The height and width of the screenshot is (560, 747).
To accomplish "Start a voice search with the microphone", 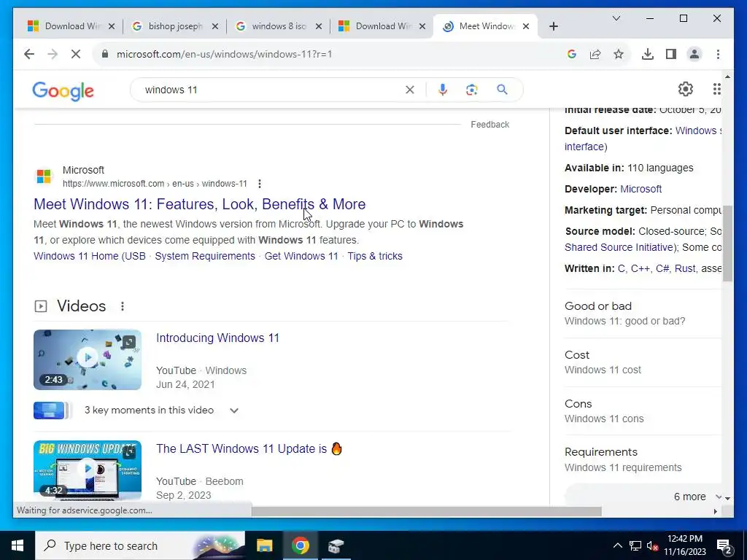I will click(443, 90).
